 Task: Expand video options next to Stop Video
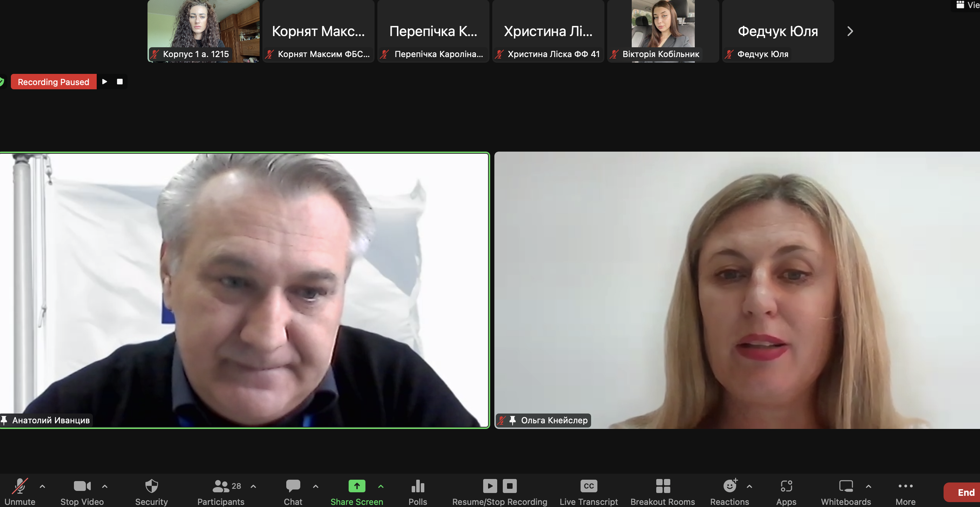105,486
